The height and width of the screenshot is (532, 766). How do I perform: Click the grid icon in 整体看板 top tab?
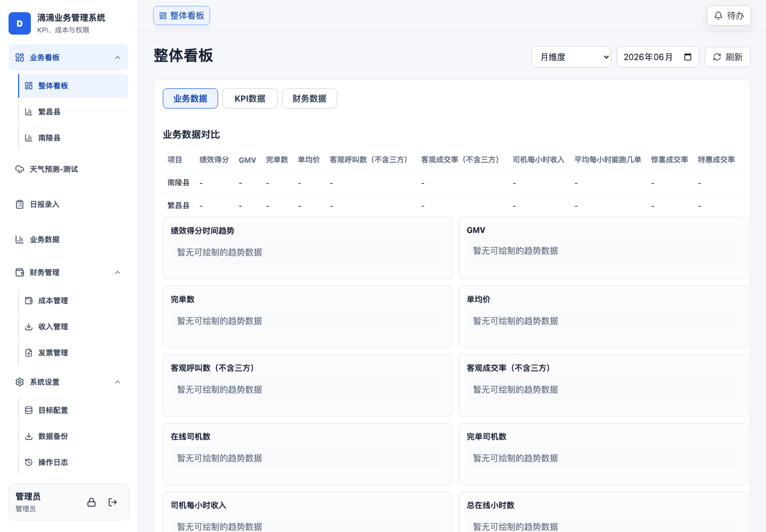(x=163, y=16)
